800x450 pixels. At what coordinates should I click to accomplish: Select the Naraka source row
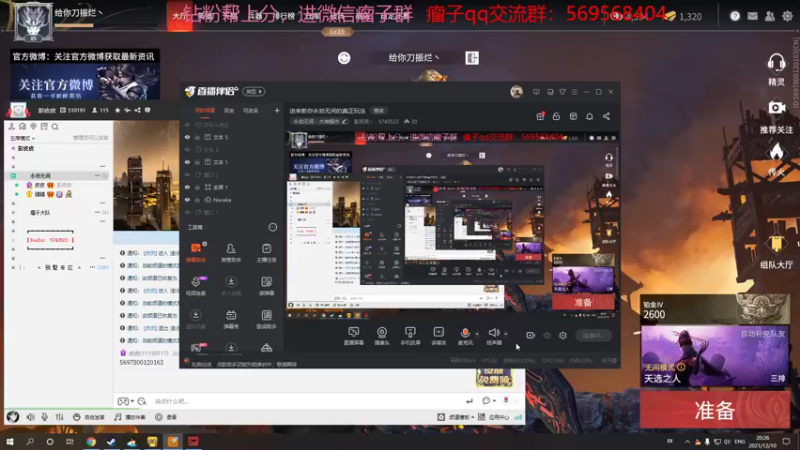click(232, 200)
